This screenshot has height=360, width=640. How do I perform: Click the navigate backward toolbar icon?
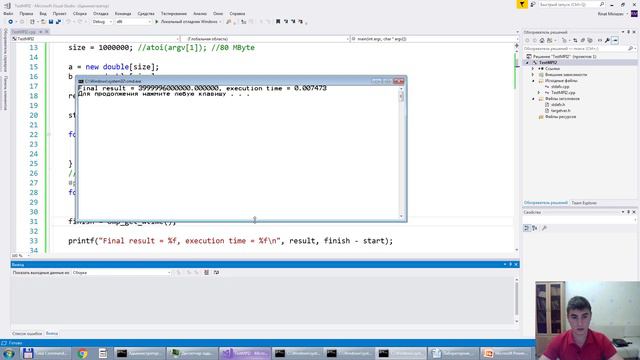[11, 22]
